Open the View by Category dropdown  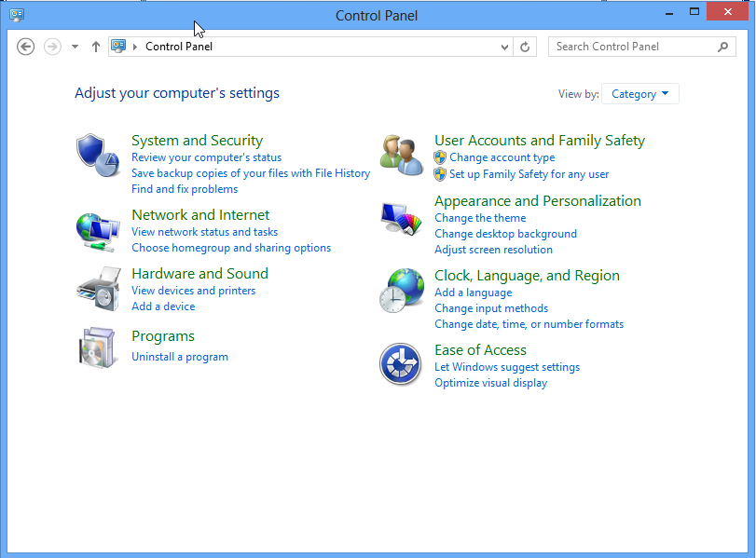pos(639,93)
